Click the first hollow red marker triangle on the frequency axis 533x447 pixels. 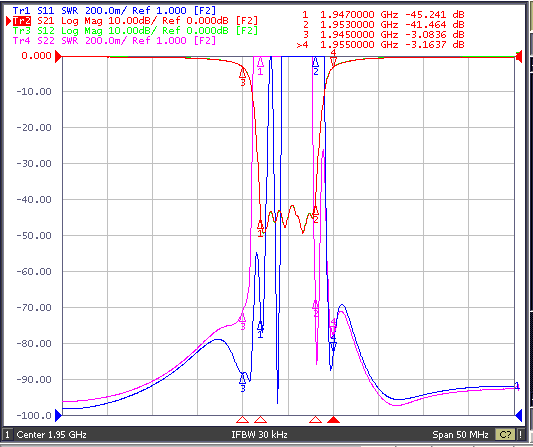[x=242, y=419]
